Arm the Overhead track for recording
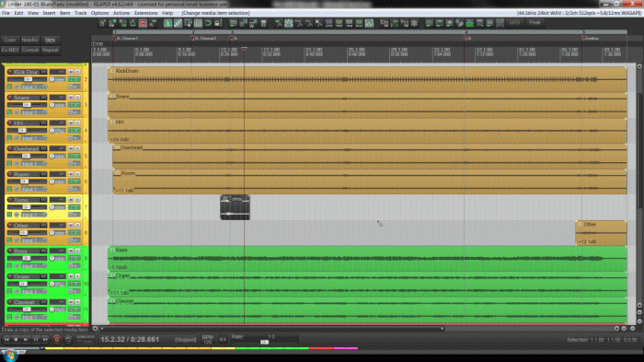The height and width of the screenshot is (362, 644). [10, 148]
